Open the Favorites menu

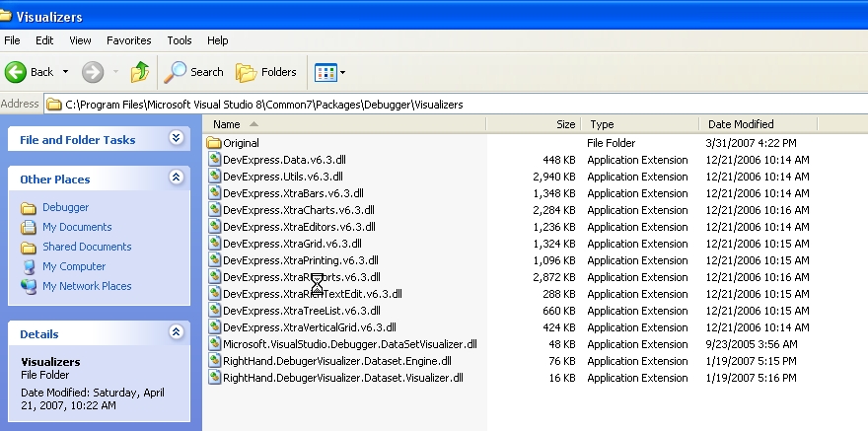click(129, 40)
